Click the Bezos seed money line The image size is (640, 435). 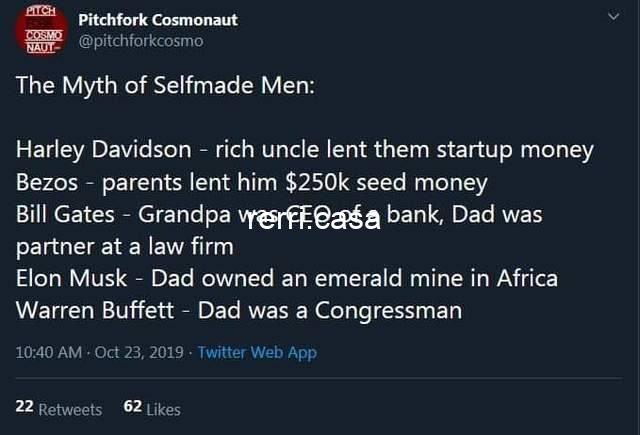tap(252, 182)
